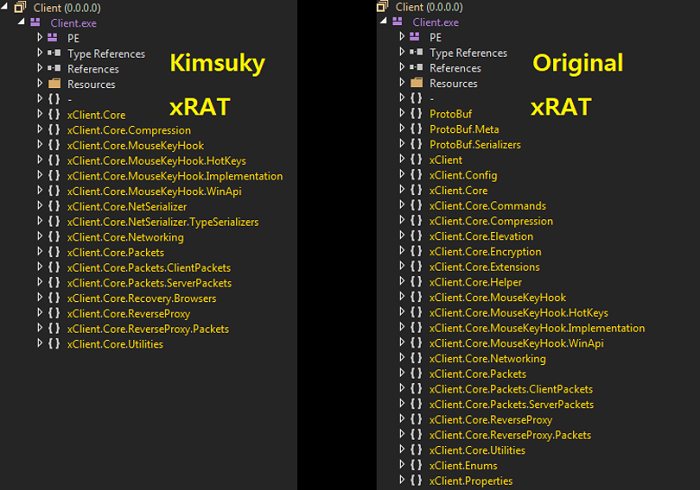Viewport: 700px width, 490px height.
Task: Select xClient.Core.ReverseProxy.Packets in right panel
Action: [510, 435]
